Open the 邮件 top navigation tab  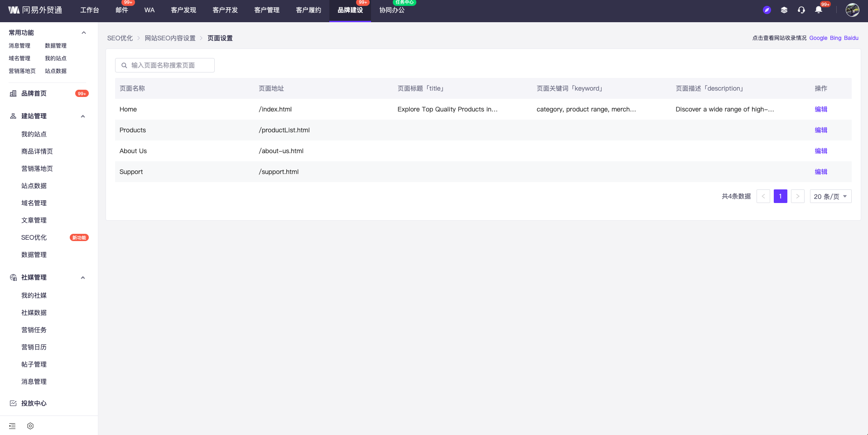pyautogui.click(x=121, y=10)
